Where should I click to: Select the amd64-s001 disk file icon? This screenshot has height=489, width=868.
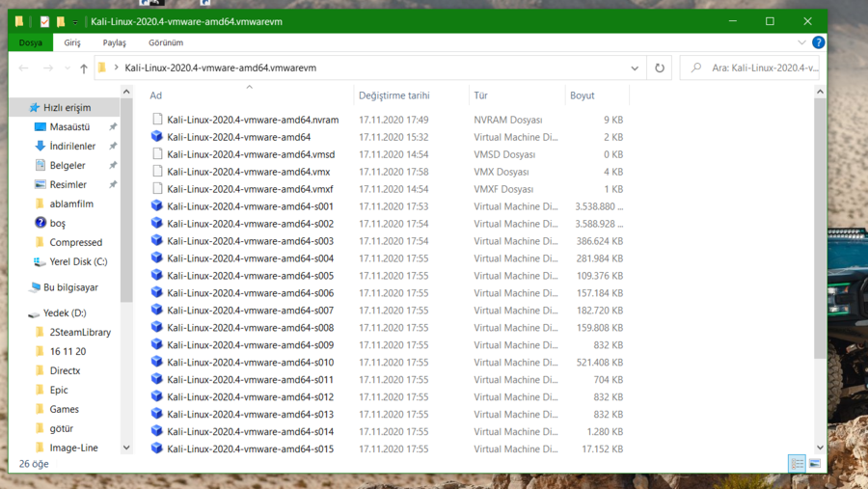157,206
